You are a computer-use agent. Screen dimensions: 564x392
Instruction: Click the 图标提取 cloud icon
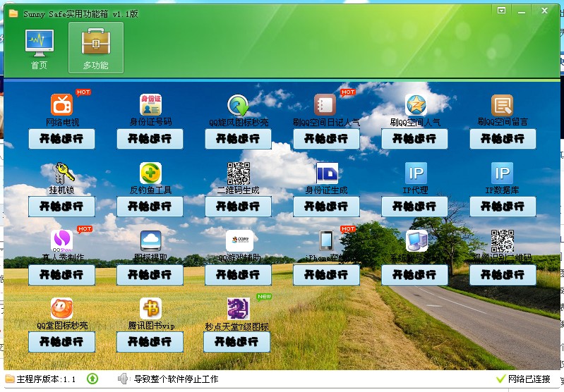pos(151,240)
